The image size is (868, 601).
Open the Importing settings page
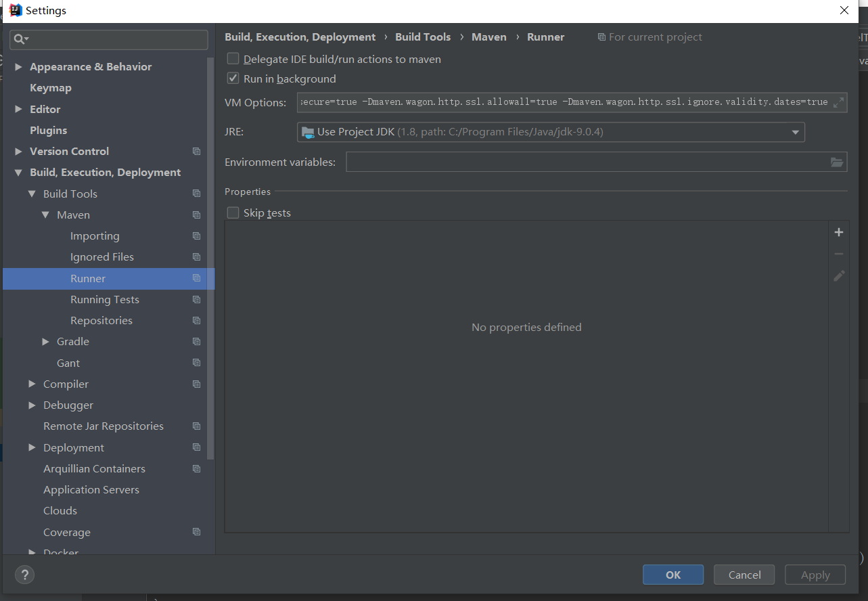95,236
